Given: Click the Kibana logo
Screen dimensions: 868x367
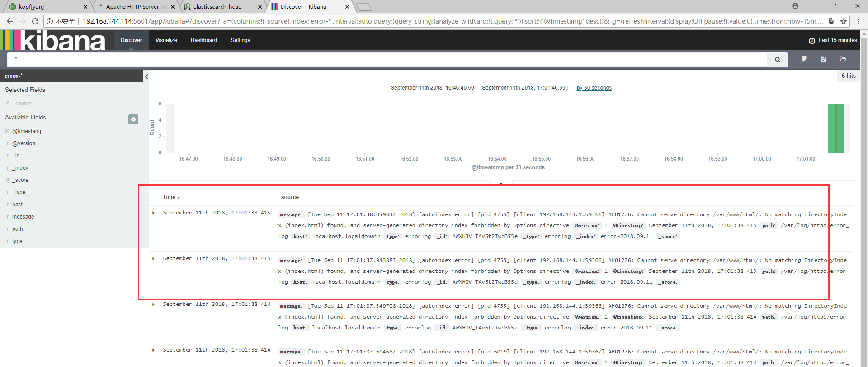Looking at the screenshot, I should pyautogui.click(x=53, y=40).
